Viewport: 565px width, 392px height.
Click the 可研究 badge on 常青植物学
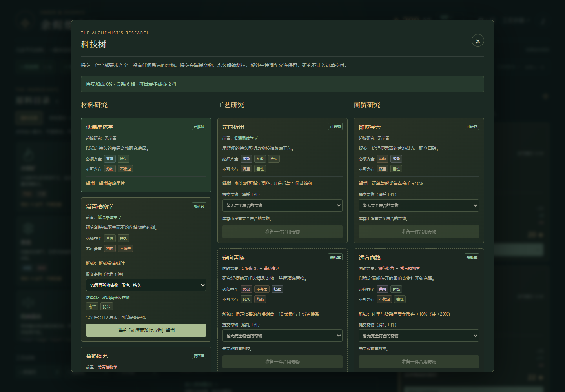pyautogui.click(x=199, y=206)
